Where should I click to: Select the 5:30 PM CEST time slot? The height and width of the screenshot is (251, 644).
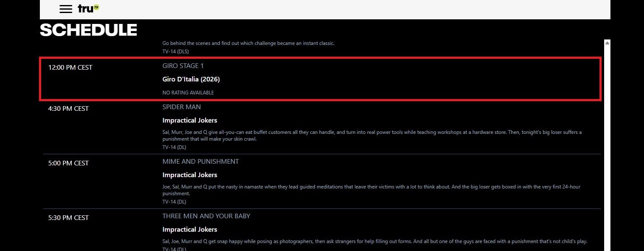point(68,217)
